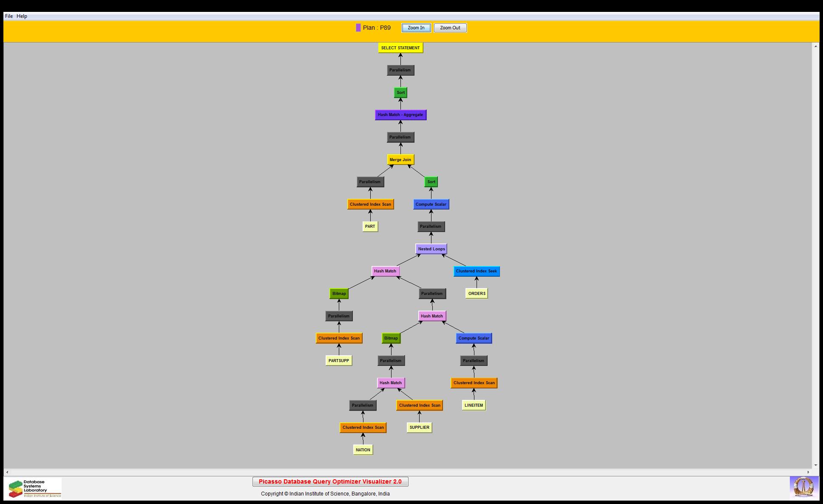Click the ORDERS table node
Image resolution: width=823 pixels, height=504 pixels.
coord(476,294)
